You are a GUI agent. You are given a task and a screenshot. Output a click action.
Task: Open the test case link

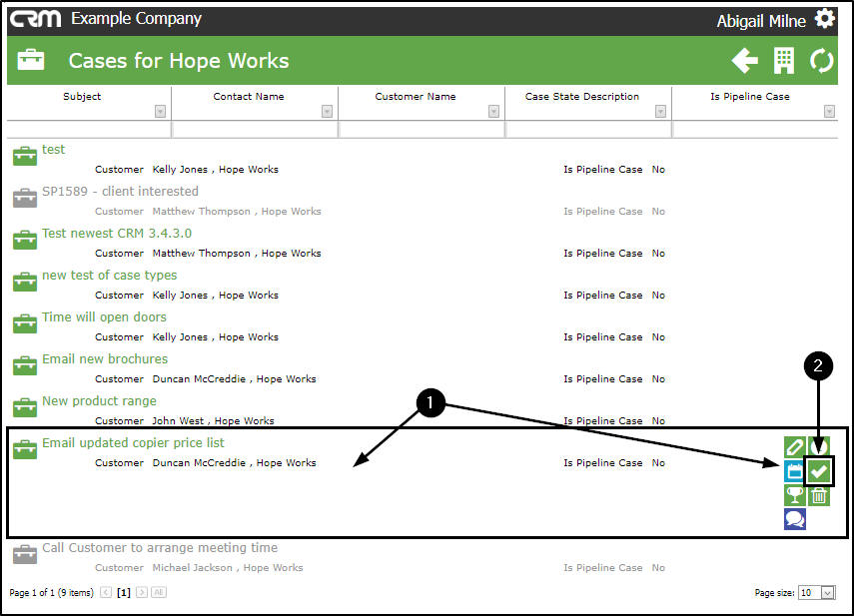(53, 150)
